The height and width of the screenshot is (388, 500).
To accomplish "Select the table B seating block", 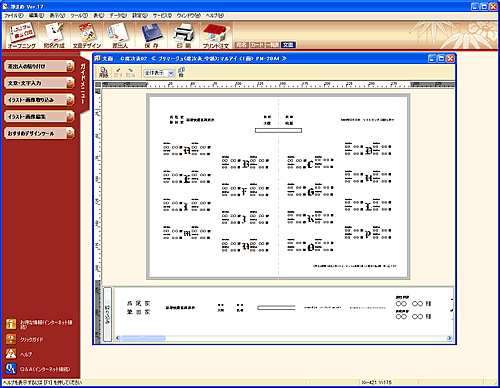I will coord(245,163).
